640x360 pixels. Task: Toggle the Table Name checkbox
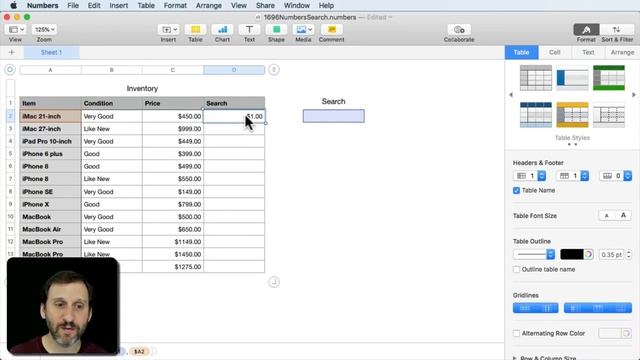516,191
